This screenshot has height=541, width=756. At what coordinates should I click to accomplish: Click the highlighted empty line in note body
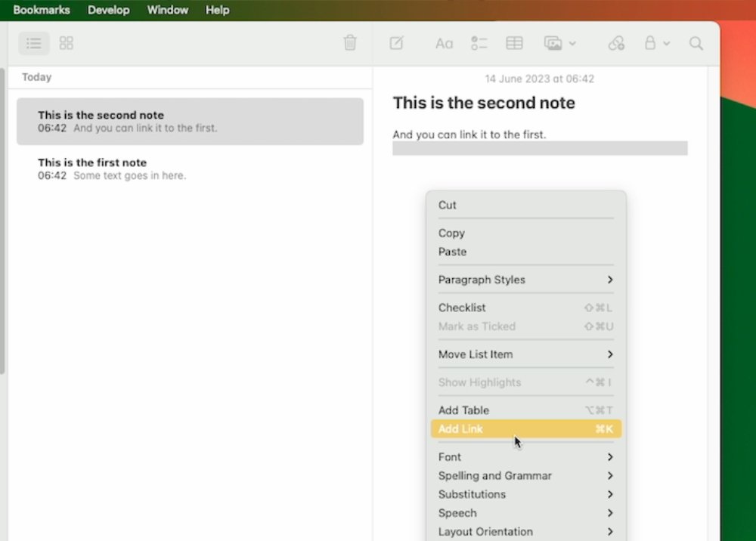(540, 148)
